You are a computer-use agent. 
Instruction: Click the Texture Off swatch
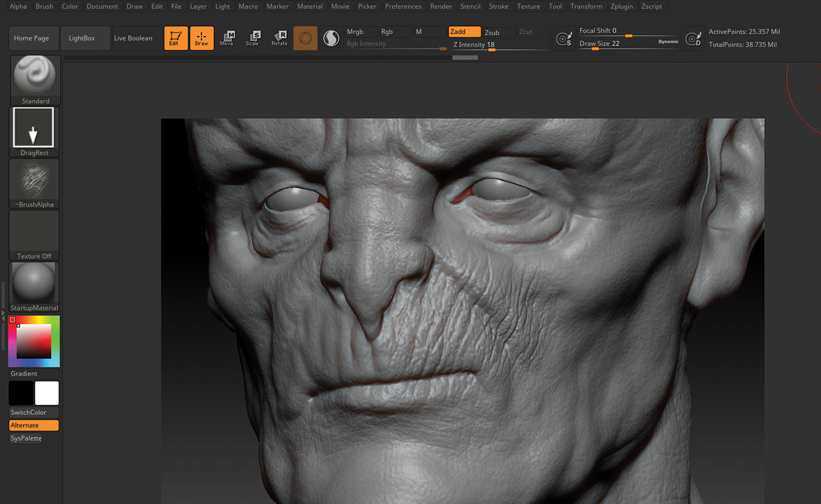tap(33, 231)
